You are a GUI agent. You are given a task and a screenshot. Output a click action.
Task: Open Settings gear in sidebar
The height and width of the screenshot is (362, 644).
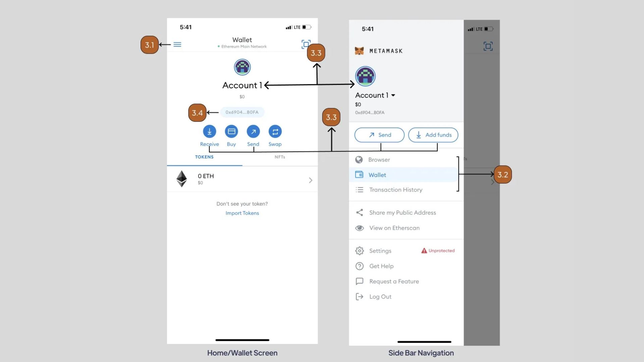pyautogui.click(x=360, y=251)
